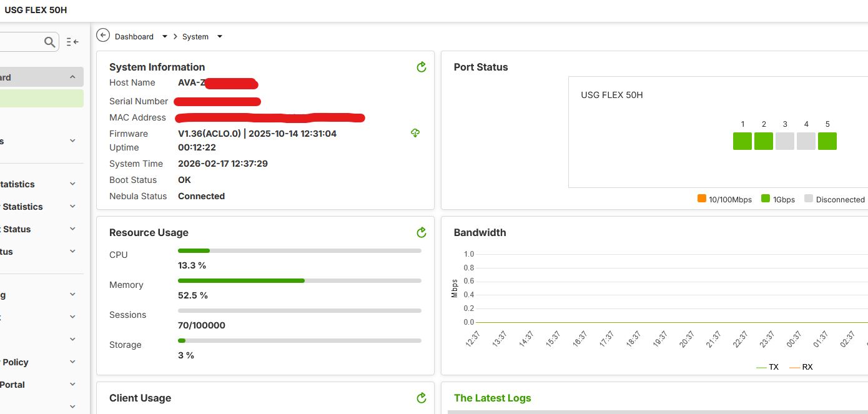The height and width of the screenshot is (414, 868).
Task: Expand the 'Status' sidebar section chevron
Action: 72,229
